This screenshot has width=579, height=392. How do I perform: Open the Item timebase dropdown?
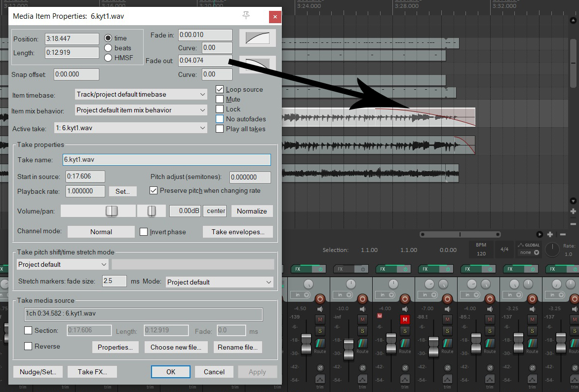141,95
